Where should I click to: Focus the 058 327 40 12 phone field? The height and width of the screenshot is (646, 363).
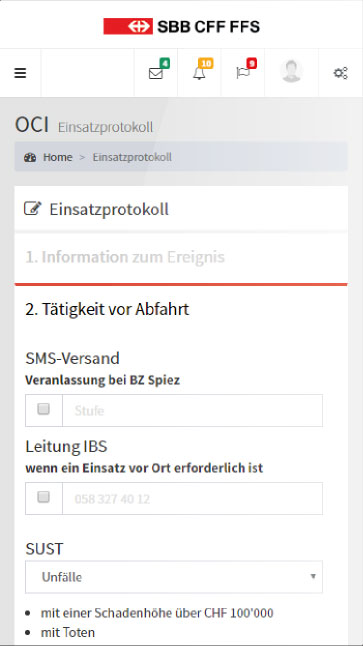pyautogui.click(x=192, y=499)
